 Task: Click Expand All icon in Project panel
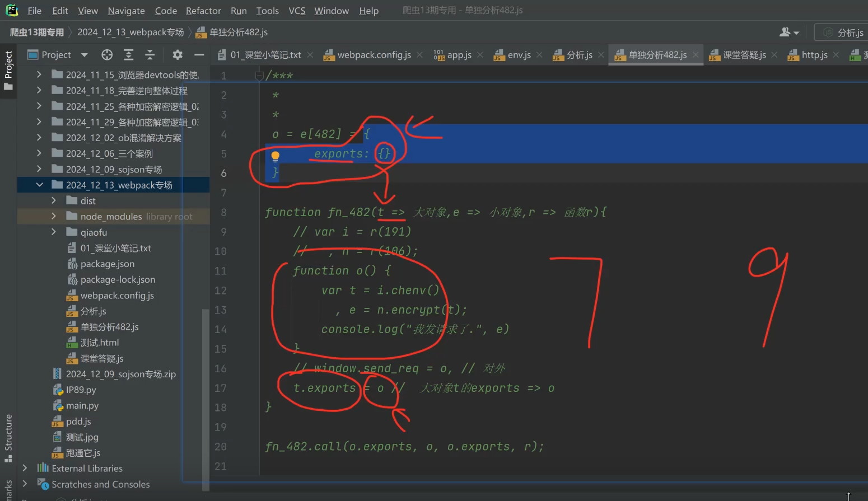point(128,54)
